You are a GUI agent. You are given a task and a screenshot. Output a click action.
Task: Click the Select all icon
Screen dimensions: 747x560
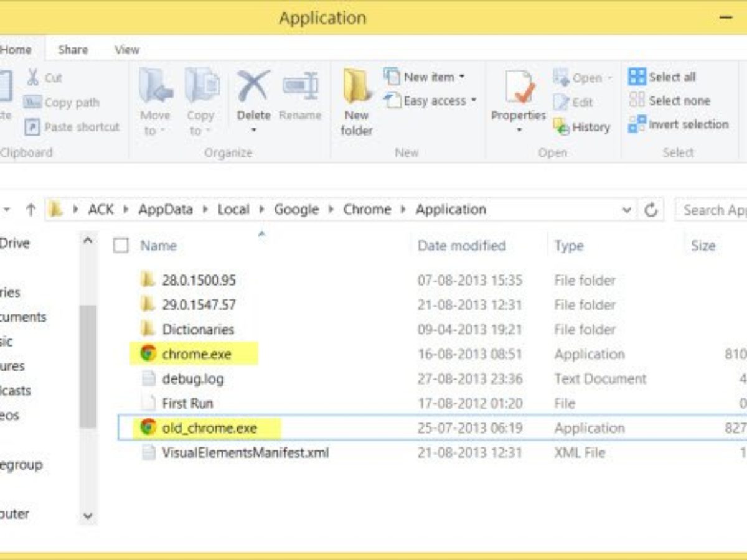(x=637, y=77)
